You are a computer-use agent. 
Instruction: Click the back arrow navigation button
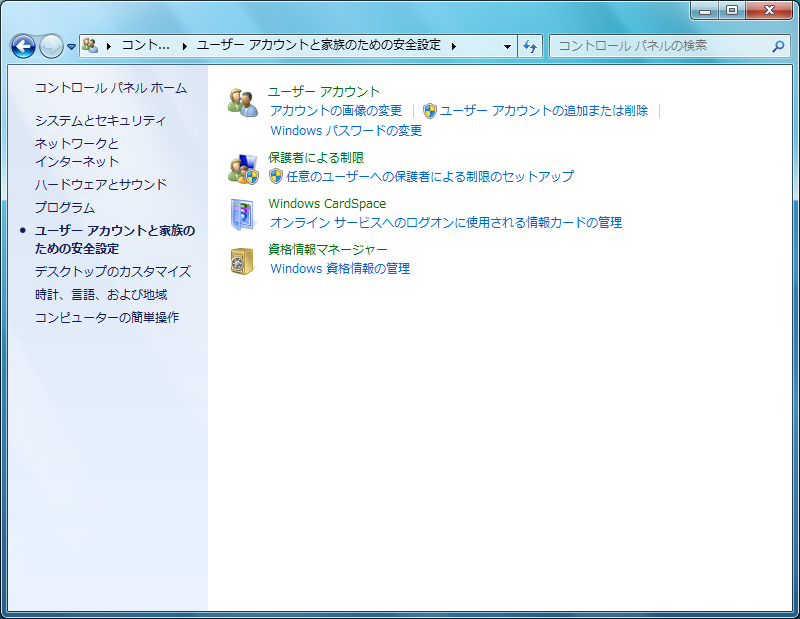(23, 46)
